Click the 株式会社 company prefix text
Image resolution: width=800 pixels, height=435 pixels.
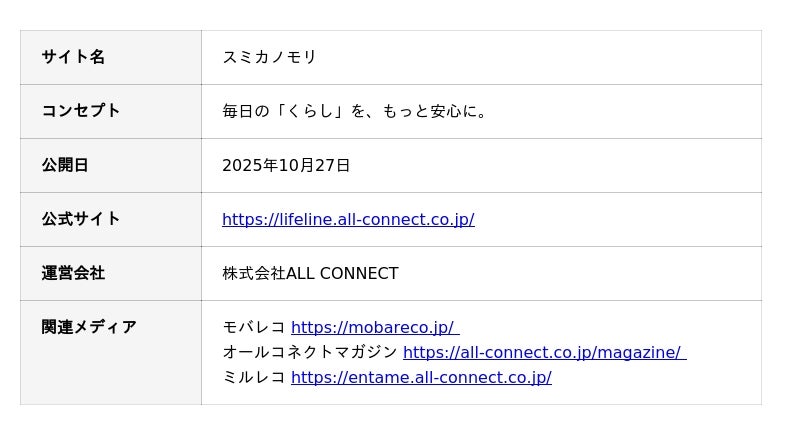[254, 274]
